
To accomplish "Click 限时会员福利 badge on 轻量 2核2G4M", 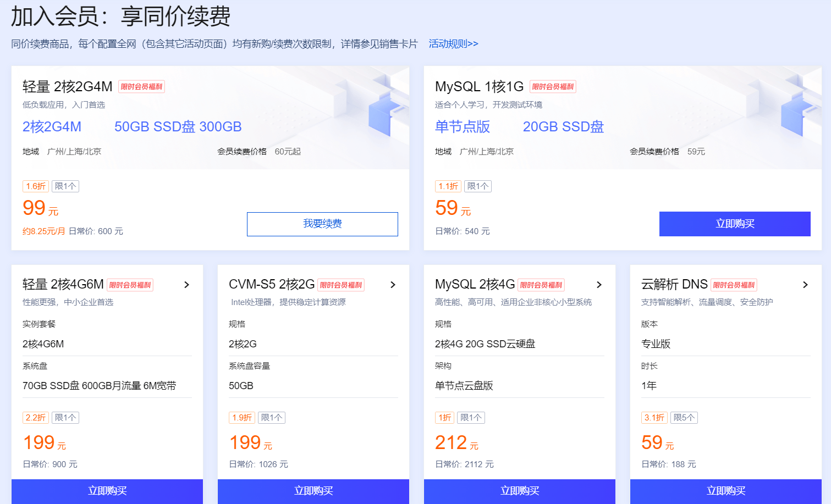I will click(141, 87).
